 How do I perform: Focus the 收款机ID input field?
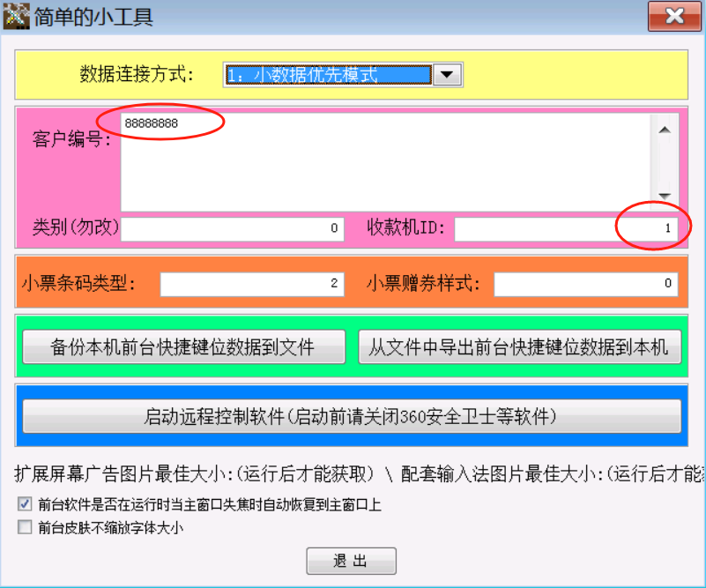pos(564,229)
